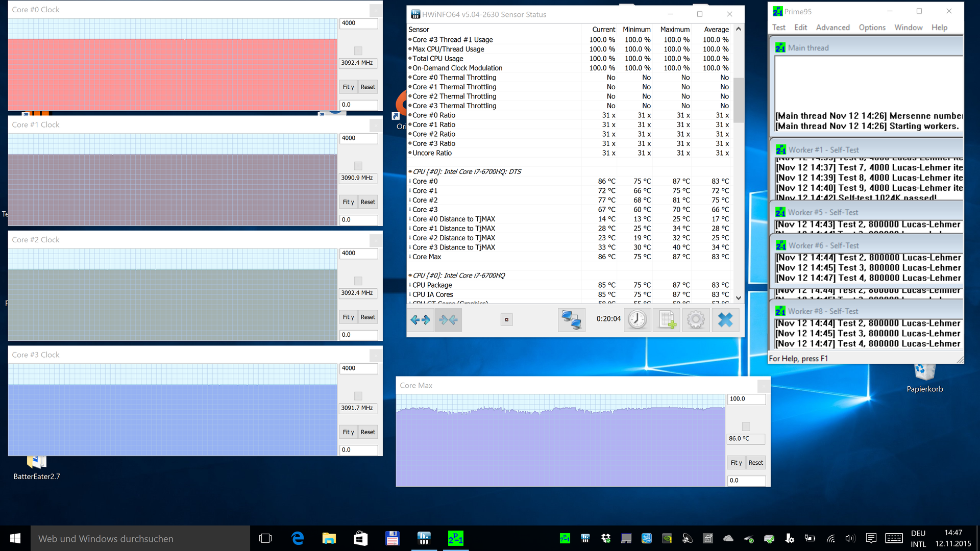Open the network computers icon in HWiNFO toolbar
980x551 pixels.
pyautogui.click(x=571, y=320)
